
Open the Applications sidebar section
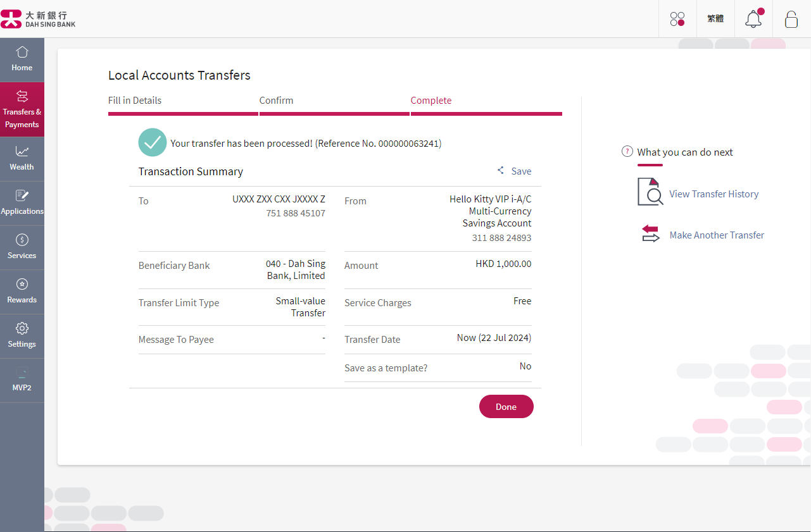pyautogui.click(x=22, y=203)
